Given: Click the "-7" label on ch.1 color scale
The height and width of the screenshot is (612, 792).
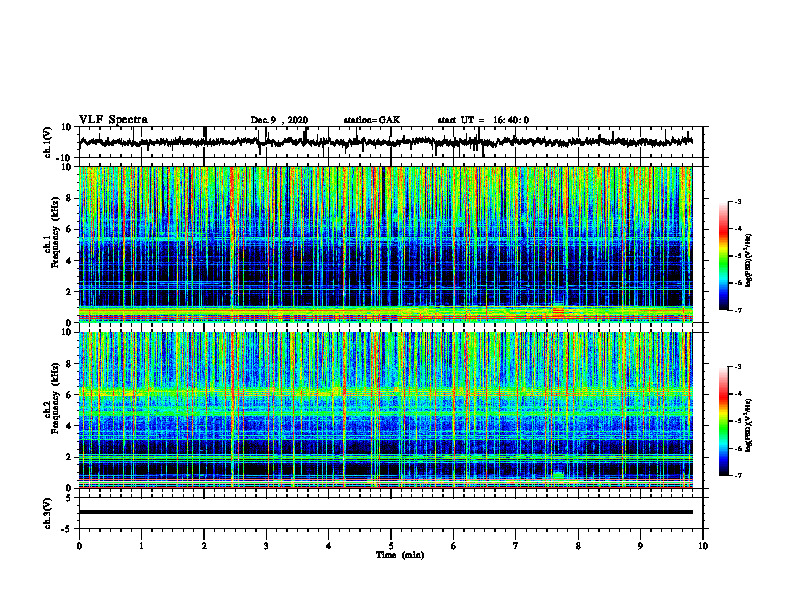Looking at the screenshot, I should [x=737, y=310].
